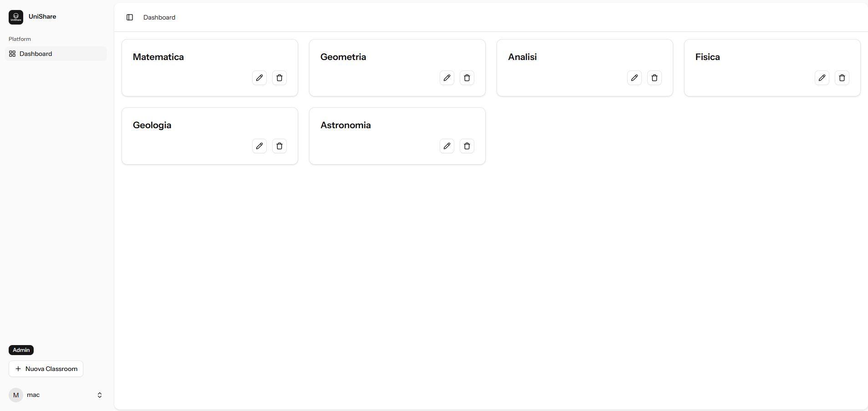Click the pencil icon on Fisica card

pyautogui.click(x=822, y=78)
